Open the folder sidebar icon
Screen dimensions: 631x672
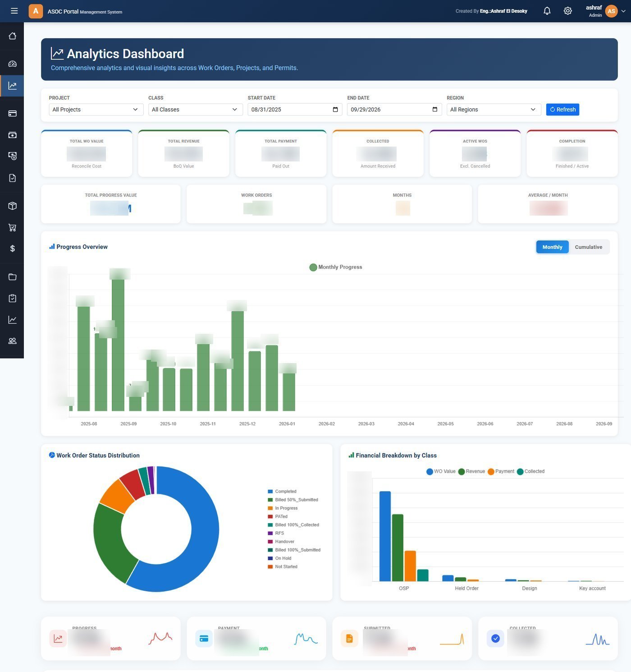click(12, 277)
